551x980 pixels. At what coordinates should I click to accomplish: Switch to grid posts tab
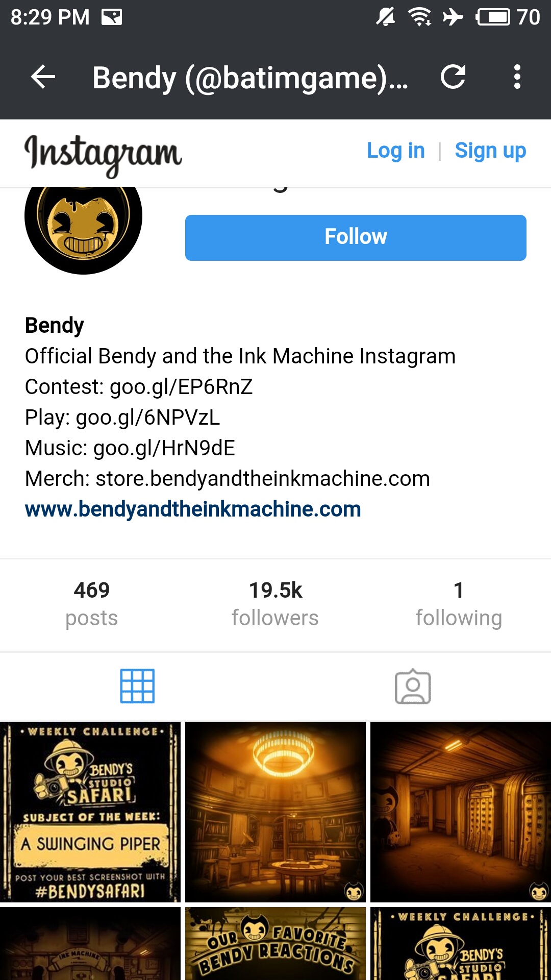[137, 686]
